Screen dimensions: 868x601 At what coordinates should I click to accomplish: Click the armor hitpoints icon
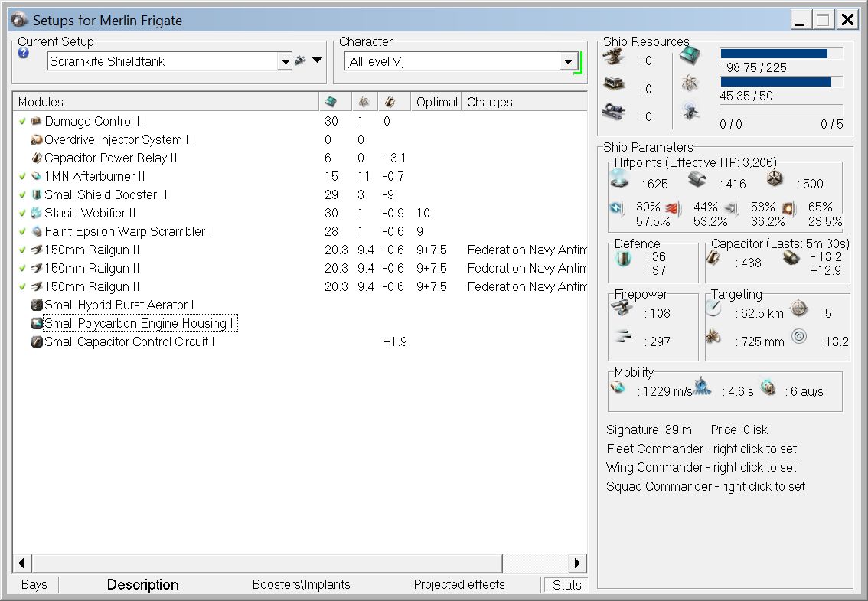click(x=697, y=179)
